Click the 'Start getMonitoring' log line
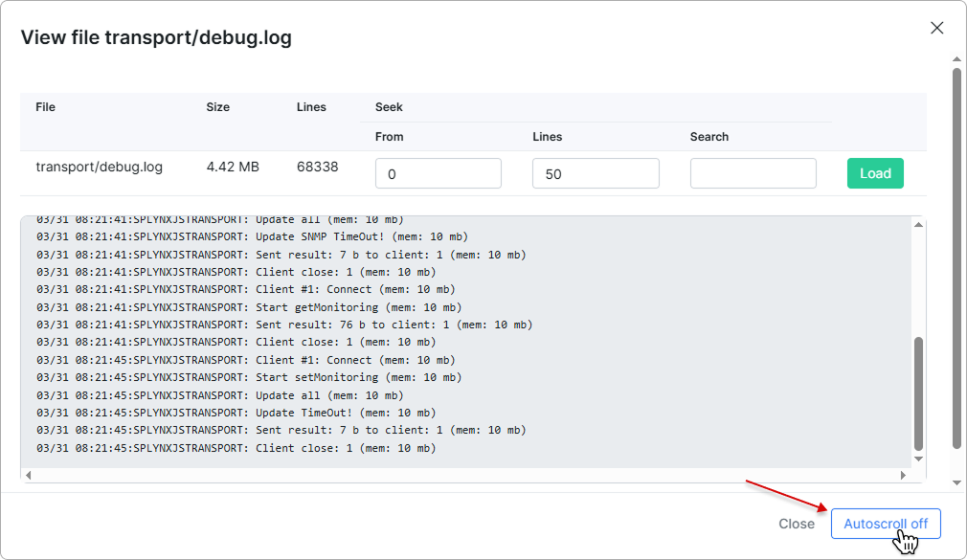The height and width of the screenshot is (560, 967). [x=249, y=307]
